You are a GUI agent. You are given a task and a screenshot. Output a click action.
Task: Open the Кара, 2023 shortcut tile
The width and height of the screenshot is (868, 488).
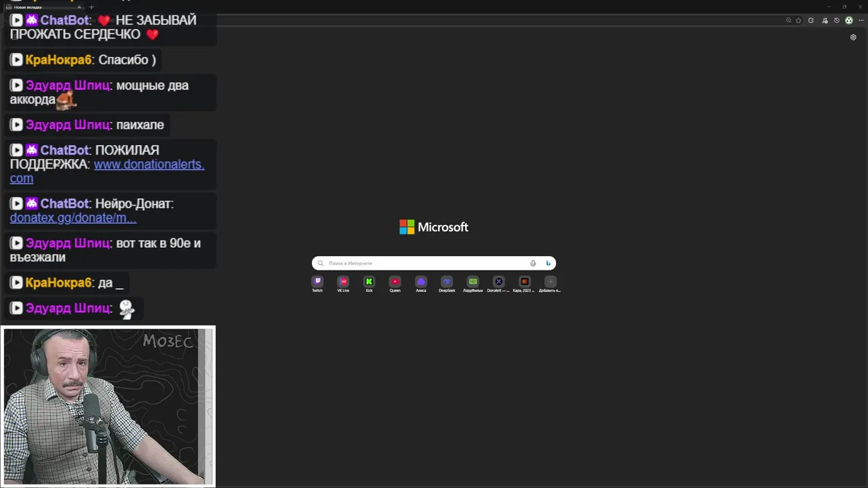pyautogui.click(x=524, y=283)
